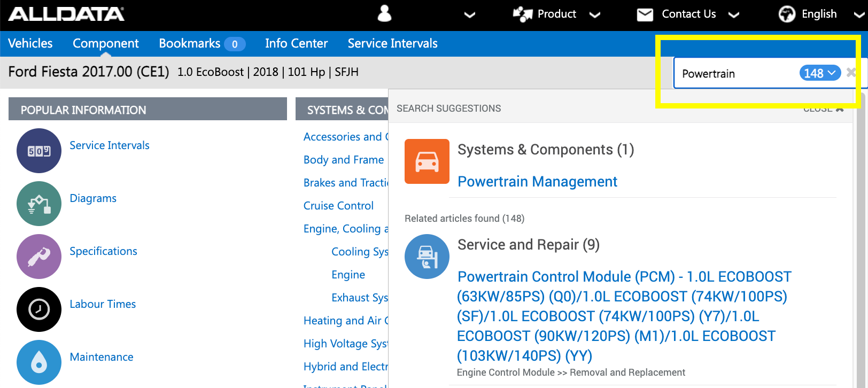Open the Service Intervals tab
Viewport: 868px width, 388px height.
[393, 43]
